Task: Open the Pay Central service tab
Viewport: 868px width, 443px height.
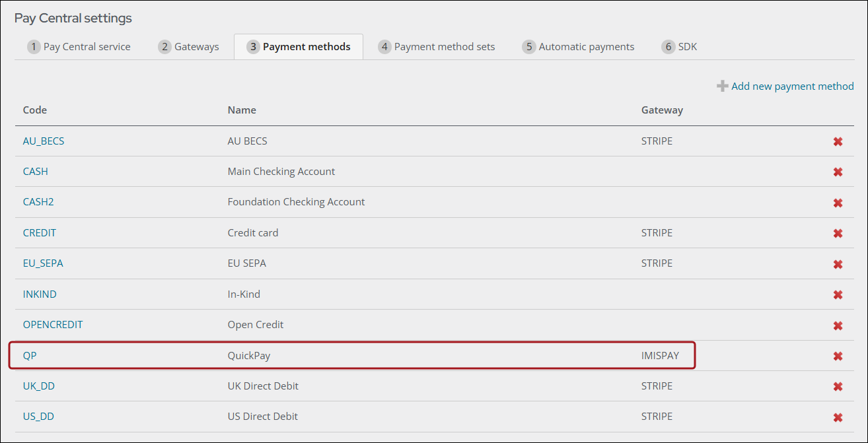Action: [x=79, y=47]
